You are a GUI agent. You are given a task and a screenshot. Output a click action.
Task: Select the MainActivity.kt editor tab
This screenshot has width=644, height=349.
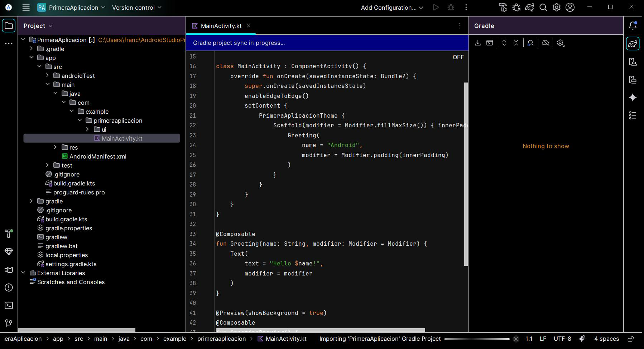pyautogui.click(x=221, y=26)
